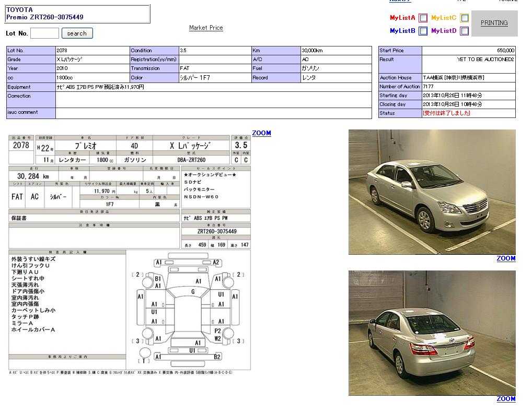Click the 650,000 Start Price value
The height and width of the screenshot is (413, 532).
[x=505, y=51]
